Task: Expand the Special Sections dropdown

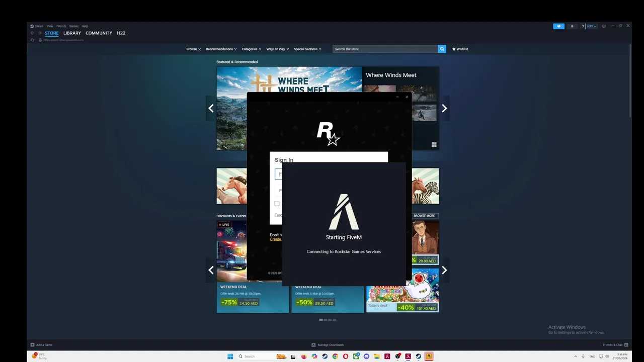Action: [308, 49]
